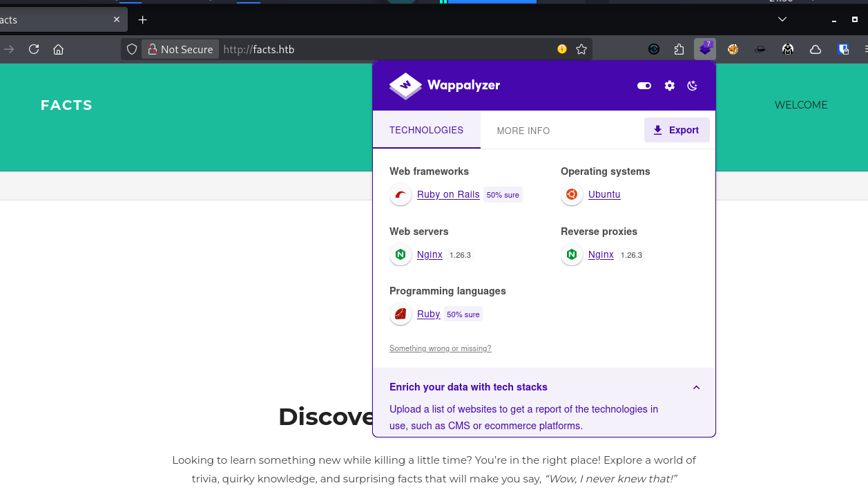Image resolution: width=868 pixels, height=490 pixels.
Task: Go to the browser home page
Action: pyautogui.click(x=59, y=49)
